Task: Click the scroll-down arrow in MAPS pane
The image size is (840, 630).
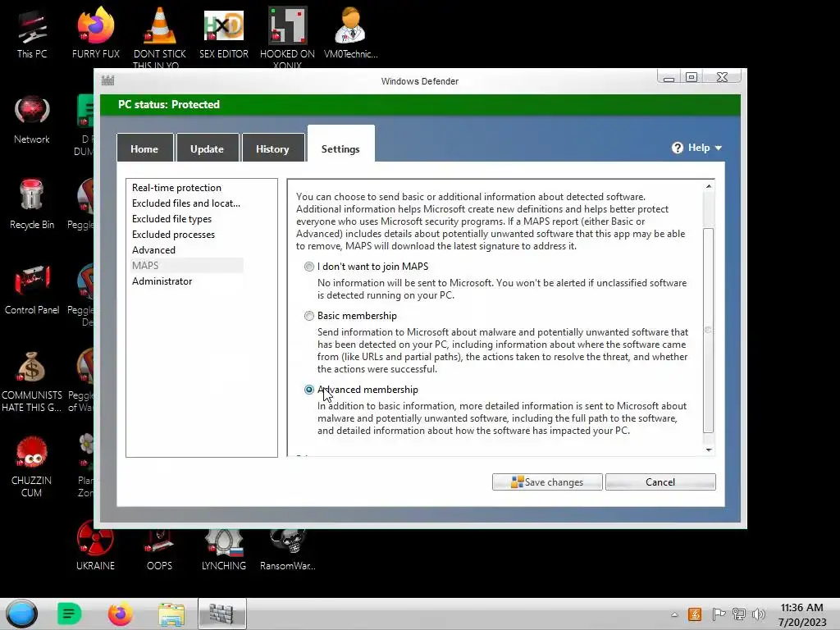Action: pos(709,450)
